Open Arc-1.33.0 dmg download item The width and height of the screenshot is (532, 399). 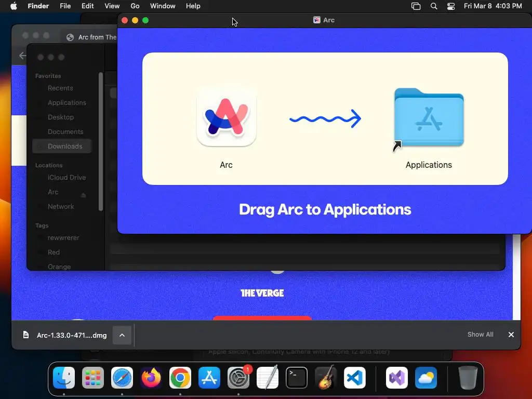click(72, 335)
